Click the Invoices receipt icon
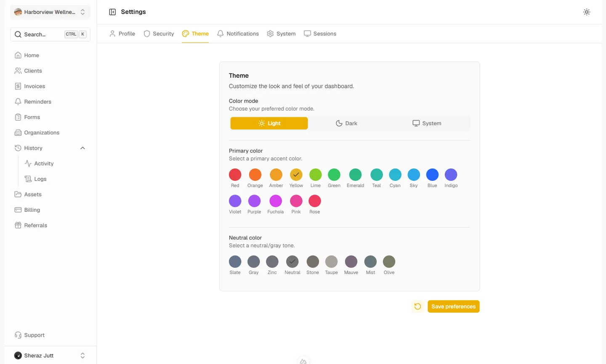Image resolution: width=606 pixels, height=364 pixels. pos(18,86)
